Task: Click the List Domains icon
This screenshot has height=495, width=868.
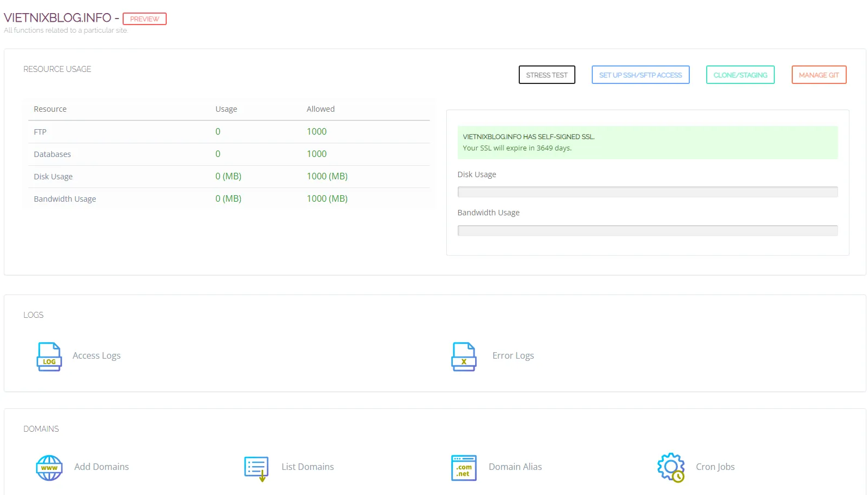Action: click(256, 469)
